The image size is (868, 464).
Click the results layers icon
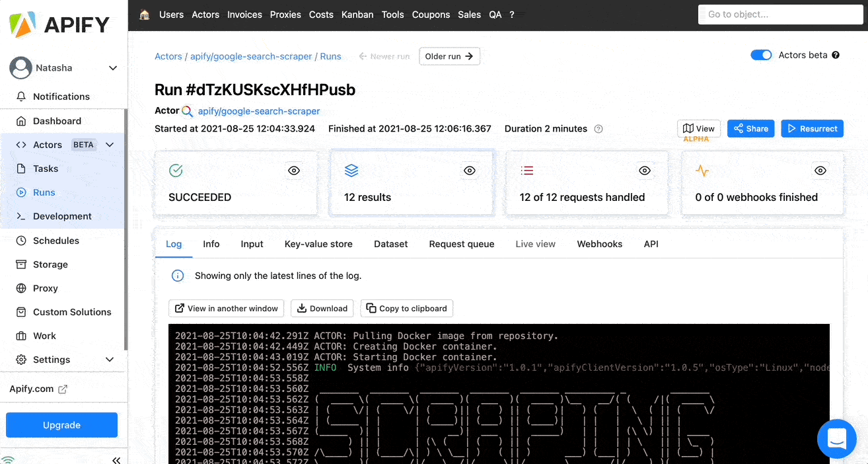[351, 171]
